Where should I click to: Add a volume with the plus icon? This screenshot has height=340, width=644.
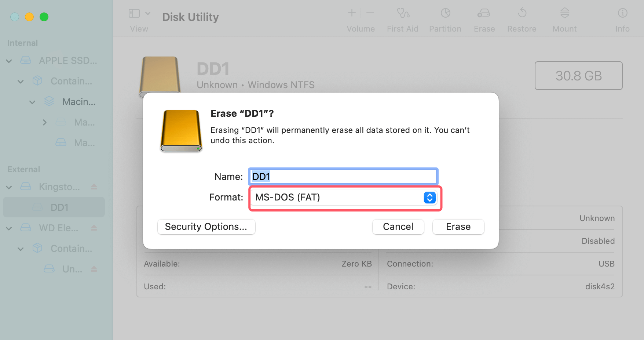coord(351,13)
